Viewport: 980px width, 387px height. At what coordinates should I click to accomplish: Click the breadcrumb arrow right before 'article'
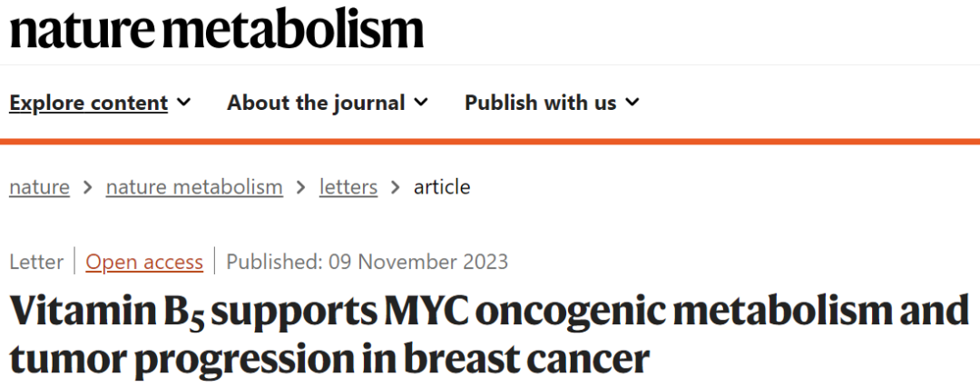tap(396, 187)
